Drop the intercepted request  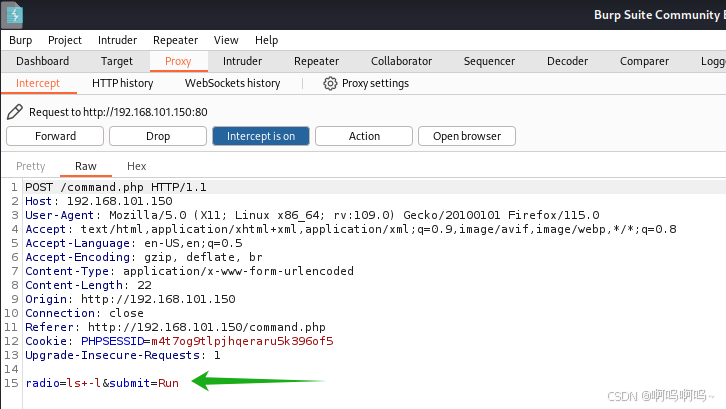tap(158, 136)
